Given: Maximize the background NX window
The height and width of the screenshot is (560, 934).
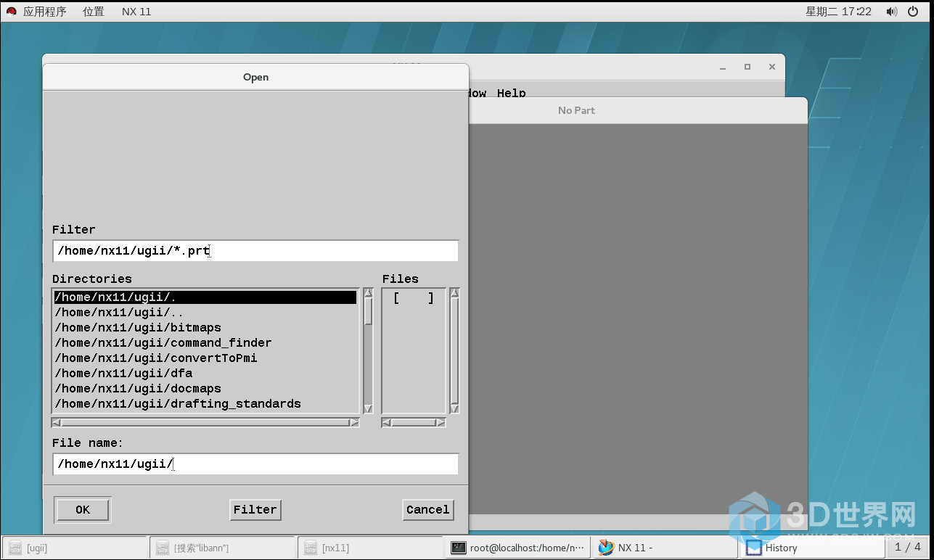Looking at the screenshot, I should tap(747, 67).
